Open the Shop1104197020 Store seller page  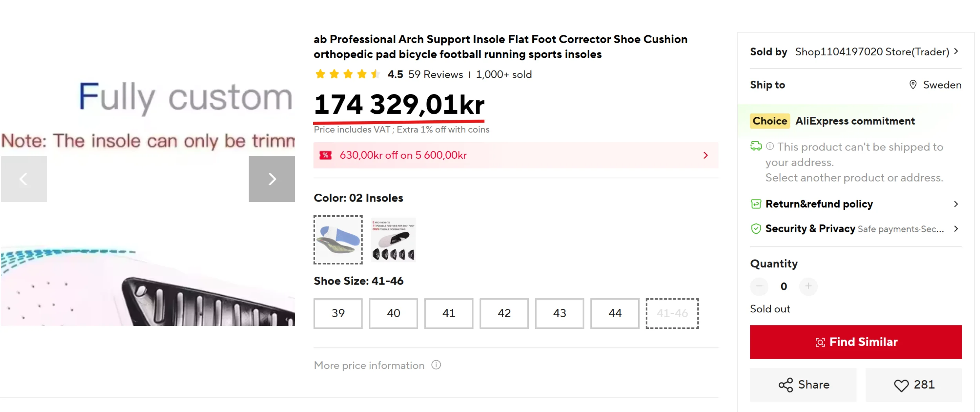872,52
